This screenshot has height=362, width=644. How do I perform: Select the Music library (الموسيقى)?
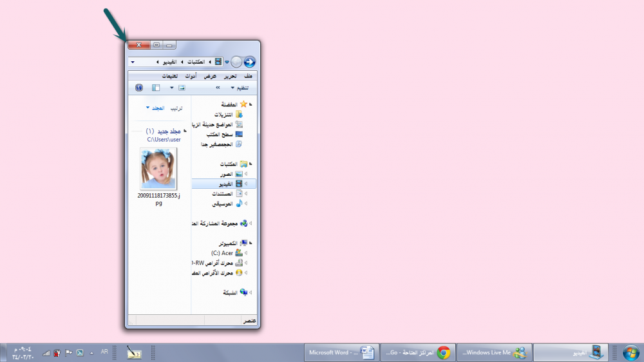222,204
